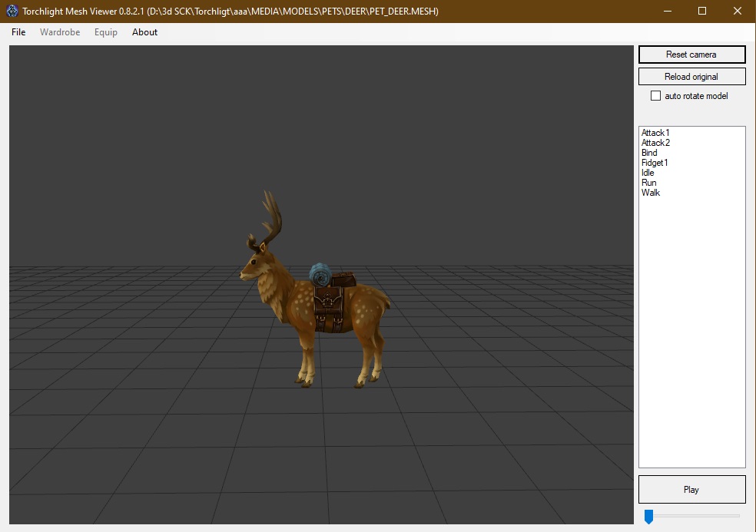This screenshot has height=532, width=756.
Task: Select the Run animation
Action: pos(649,183)
